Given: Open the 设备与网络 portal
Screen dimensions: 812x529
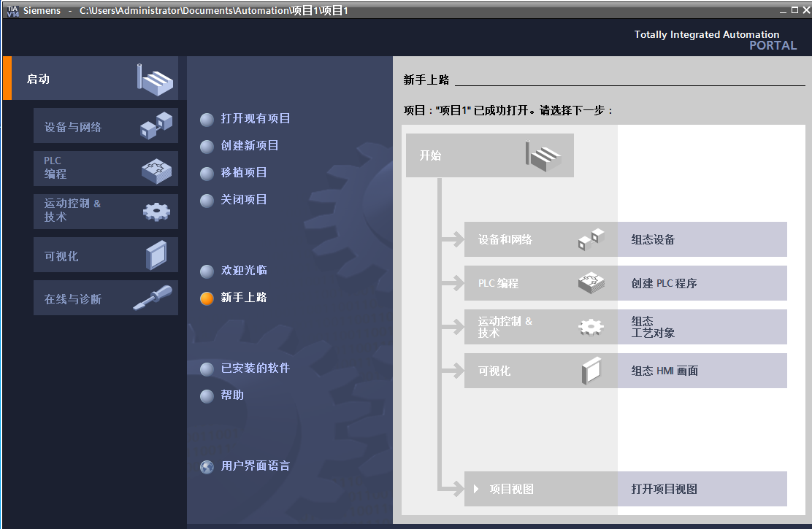Looking at the screenshot, I should pyautogui.click(x=106, y=126).
